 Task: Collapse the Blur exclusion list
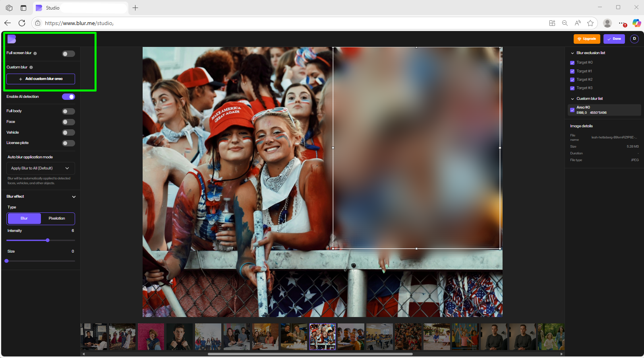tap(572, 53)
